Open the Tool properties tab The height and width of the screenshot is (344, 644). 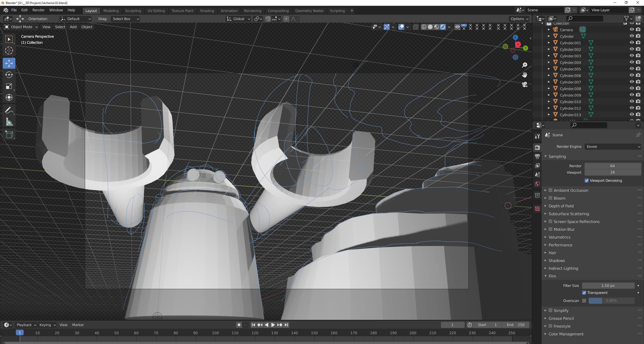(537, 136)
